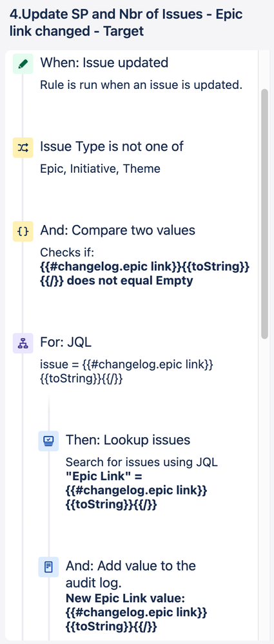Screen dimensions: 274x644
Task: Click the rule title heading
Action: (x=126, y=23)
